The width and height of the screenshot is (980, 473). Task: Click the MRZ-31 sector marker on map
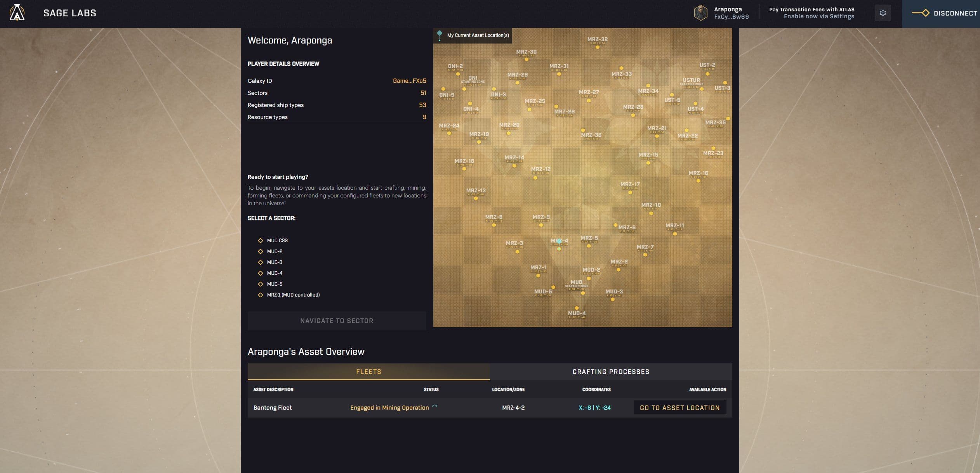click(x=559, y=74)
